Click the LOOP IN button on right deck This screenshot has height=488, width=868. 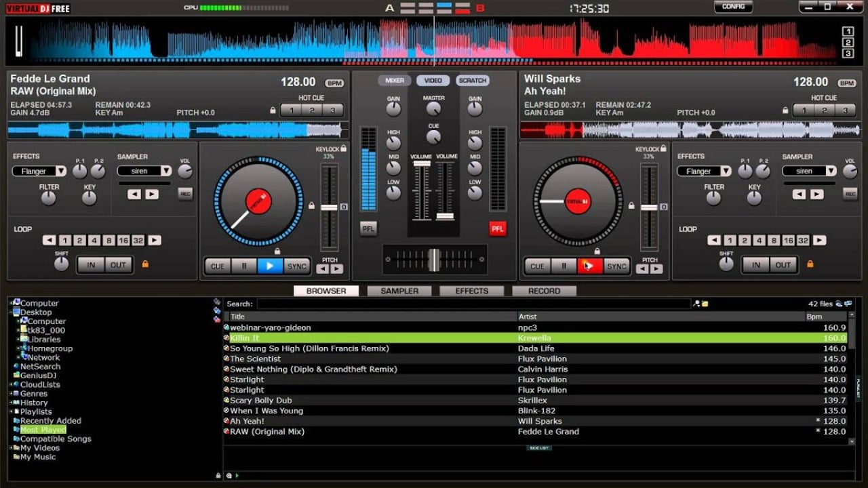coord(756,265)
